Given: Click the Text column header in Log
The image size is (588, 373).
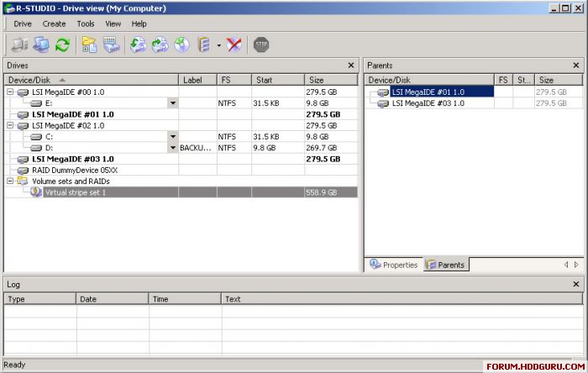Looking at the screenshot, I should [x=402, y=299].
